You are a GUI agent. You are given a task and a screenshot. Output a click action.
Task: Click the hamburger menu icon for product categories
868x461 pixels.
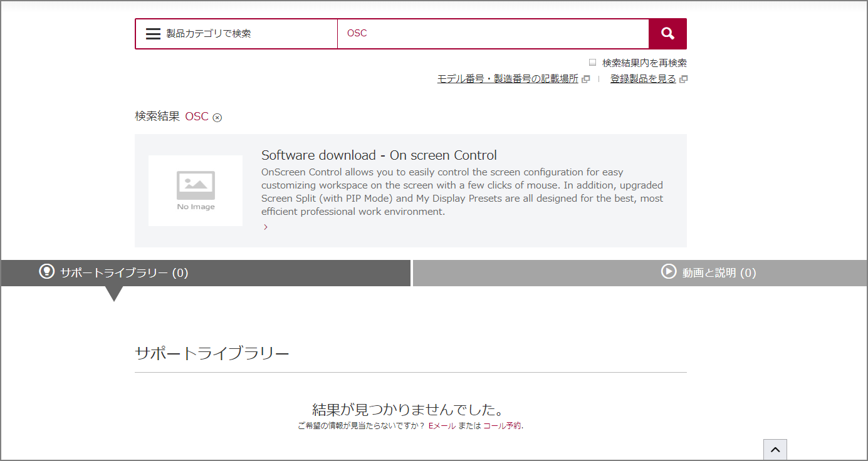point(154,34)
